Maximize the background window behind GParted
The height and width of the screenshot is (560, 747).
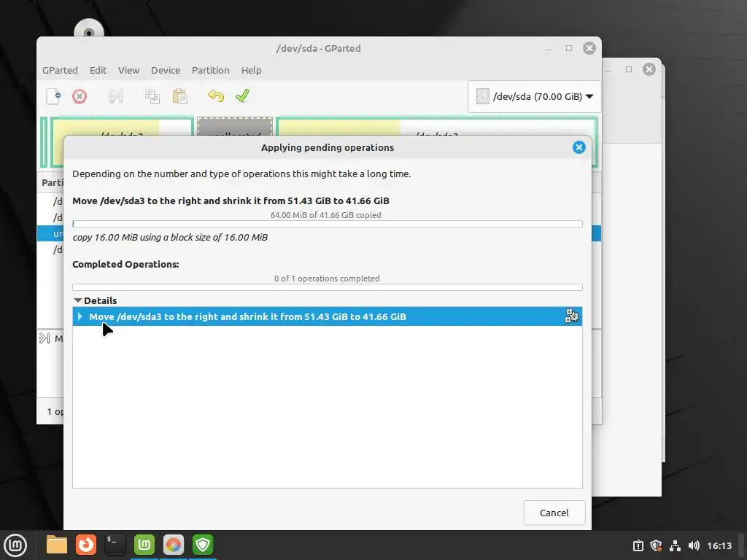click(629, 69)
